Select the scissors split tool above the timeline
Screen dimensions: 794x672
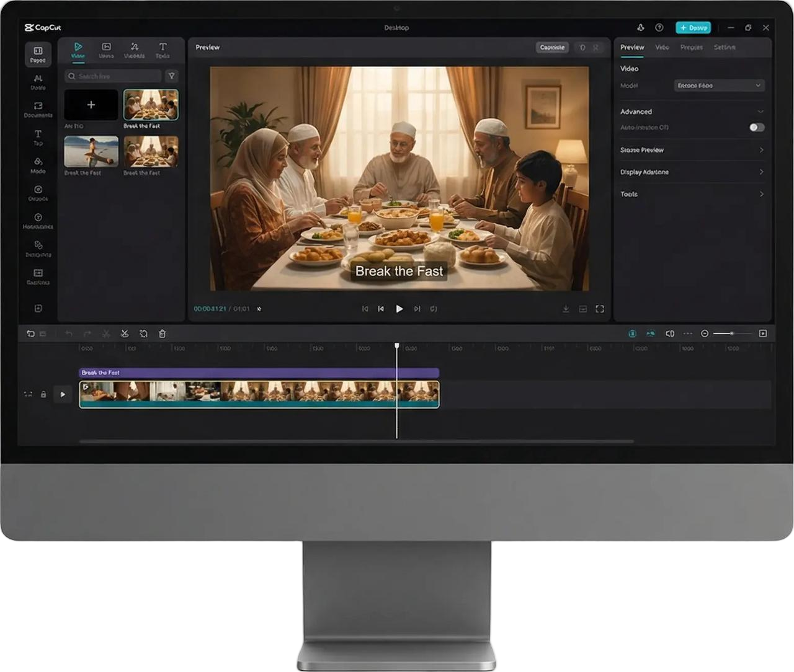125,334
